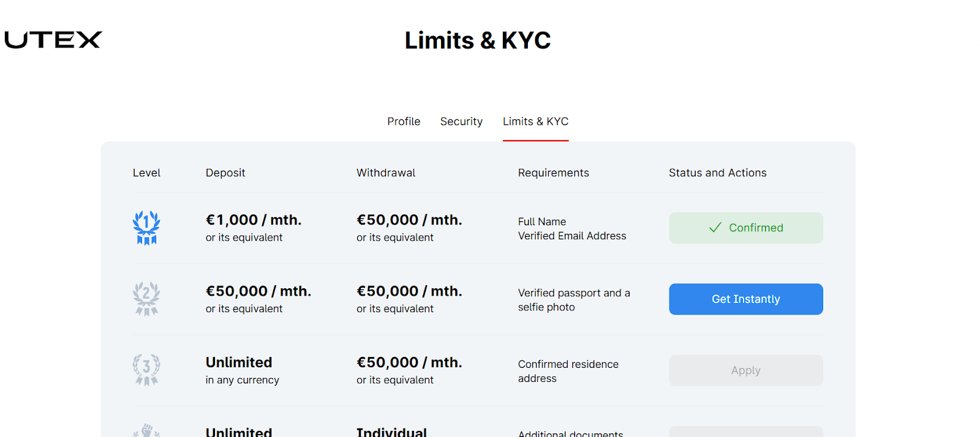The image size is (980, 437).
Task: Click the Confirmed residence address requirement
Action: (x=568, y=371)
